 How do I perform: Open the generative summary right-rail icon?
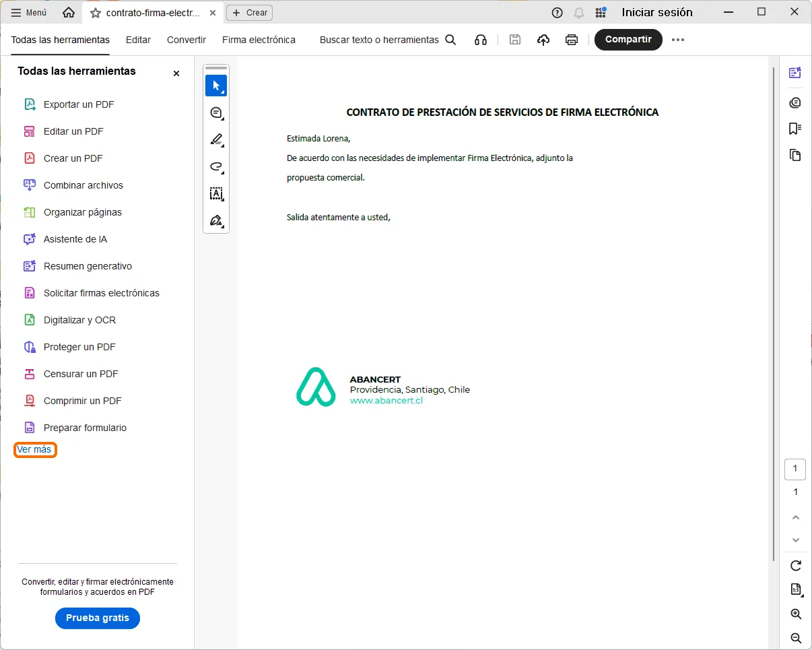[x=795, y=73]
